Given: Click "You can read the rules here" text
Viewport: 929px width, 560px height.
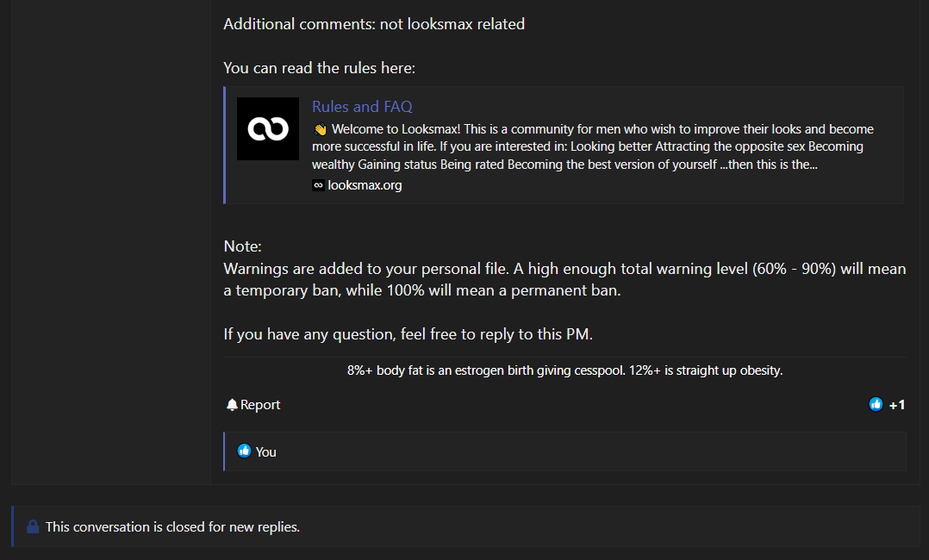Looking at the screenshot, I should click(x=320, y=67).
